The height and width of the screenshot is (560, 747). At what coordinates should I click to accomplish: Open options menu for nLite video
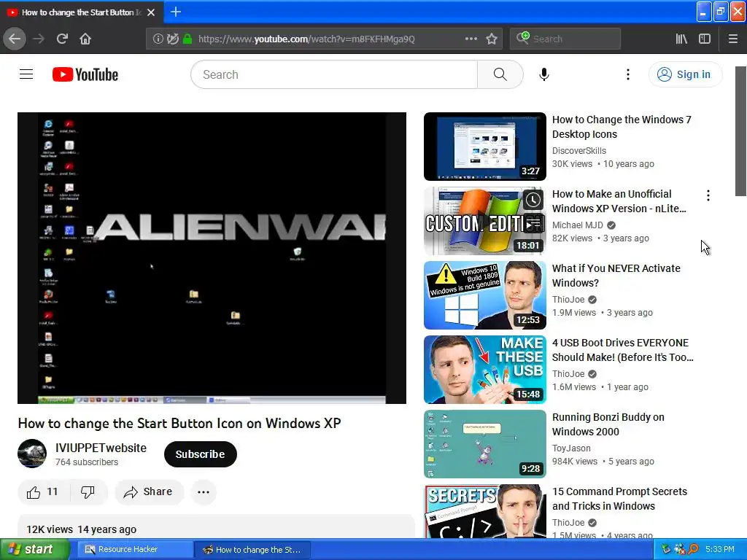(708, 195)
